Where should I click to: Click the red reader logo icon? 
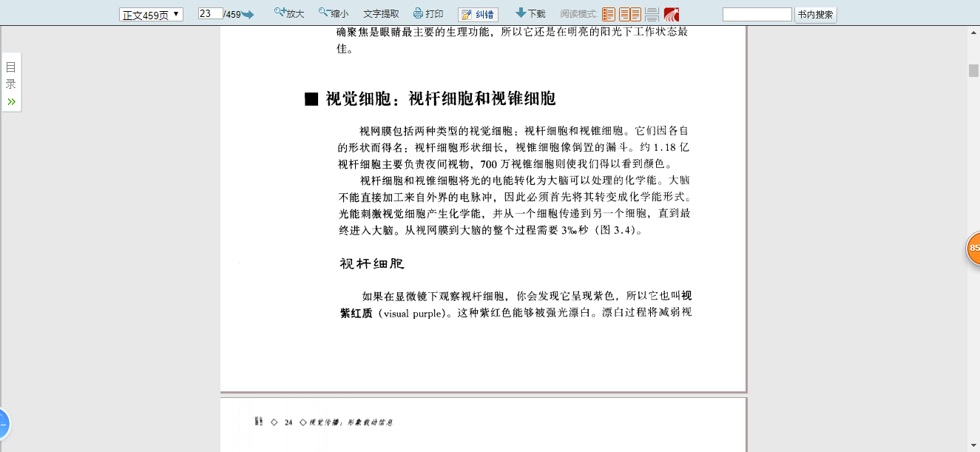tap(671, 13)
